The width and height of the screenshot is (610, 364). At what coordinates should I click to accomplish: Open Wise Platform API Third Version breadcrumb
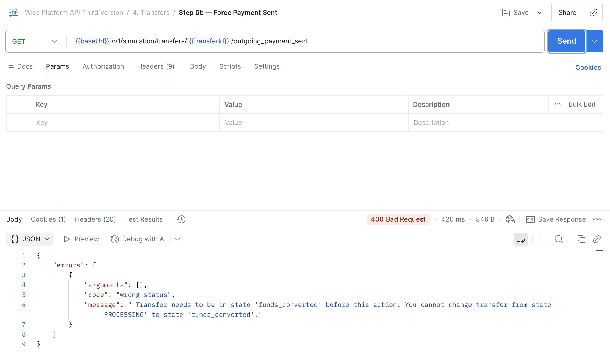point(74,13)
